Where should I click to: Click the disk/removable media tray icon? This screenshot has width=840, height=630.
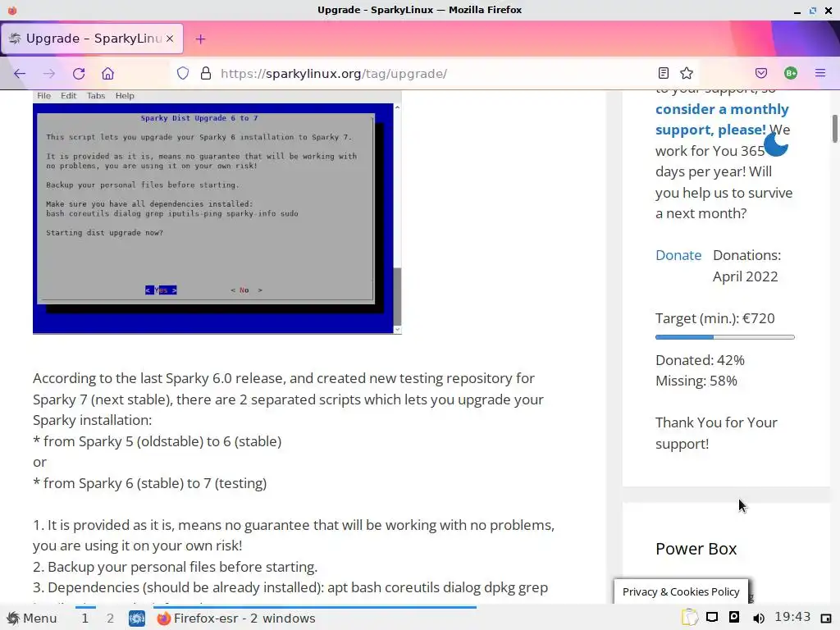tap(734, 617)
